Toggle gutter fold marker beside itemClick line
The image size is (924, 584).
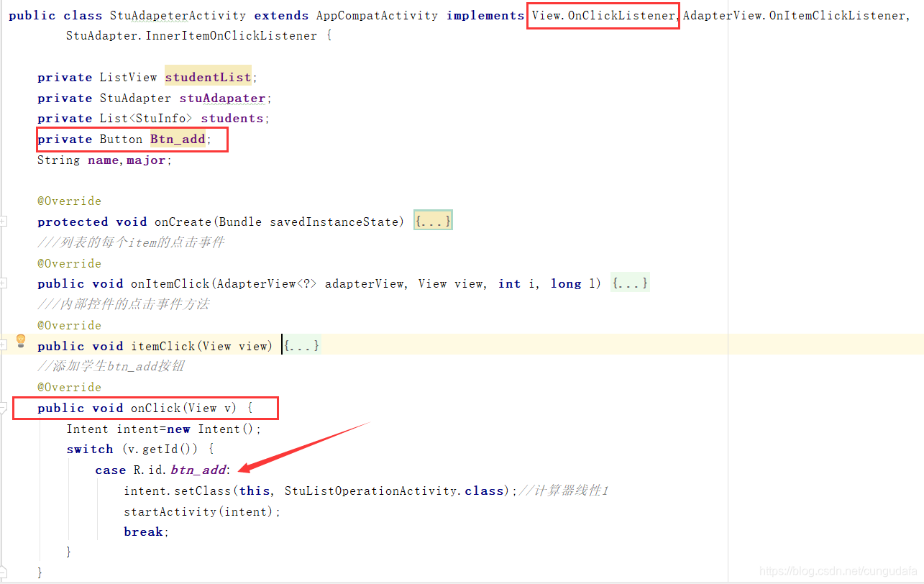tap(4, 346)
